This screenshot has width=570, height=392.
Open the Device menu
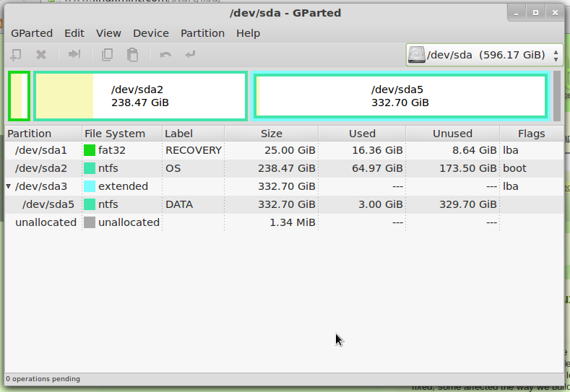(x=150, y=33)
